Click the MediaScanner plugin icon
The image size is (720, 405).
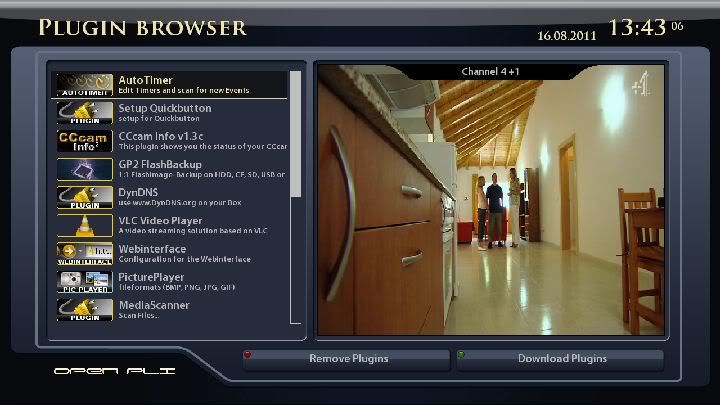[84, 309]
